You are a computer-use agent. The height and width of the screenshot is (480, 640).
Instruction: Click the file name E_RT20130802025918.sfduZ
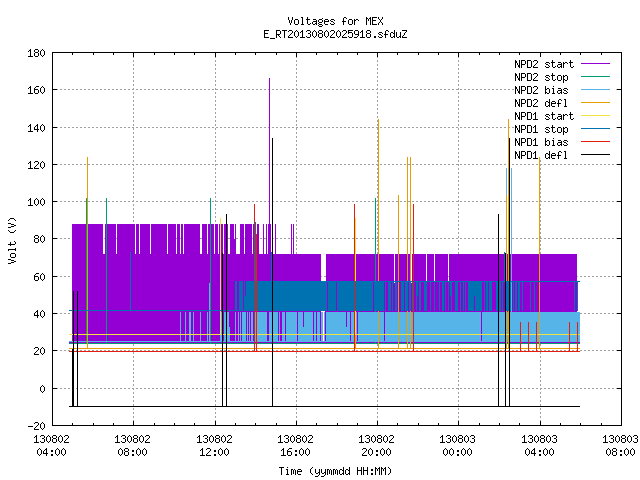click(335, 34)
